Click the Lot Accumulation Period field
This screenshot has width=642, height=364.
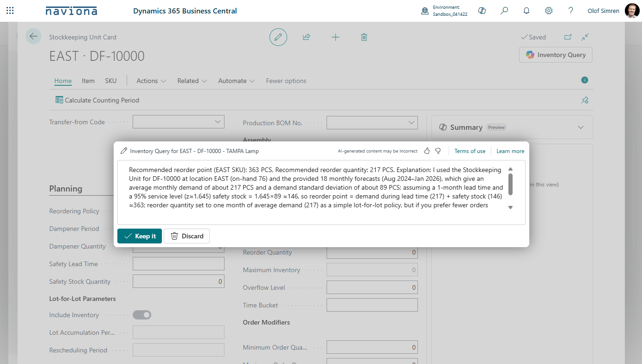(x=179, y=332)
